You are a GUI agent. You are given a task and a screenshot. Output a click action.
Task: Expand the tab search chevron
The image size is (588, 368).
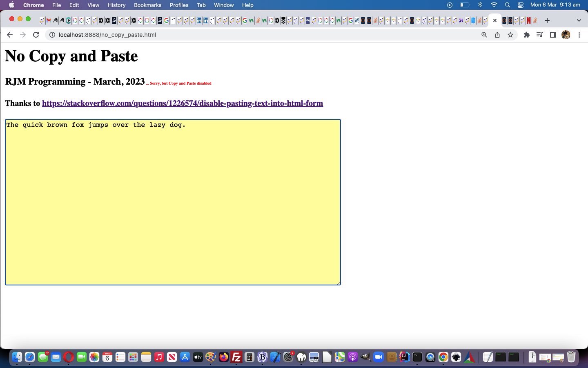pyautogui.click(x=579, y=20)
